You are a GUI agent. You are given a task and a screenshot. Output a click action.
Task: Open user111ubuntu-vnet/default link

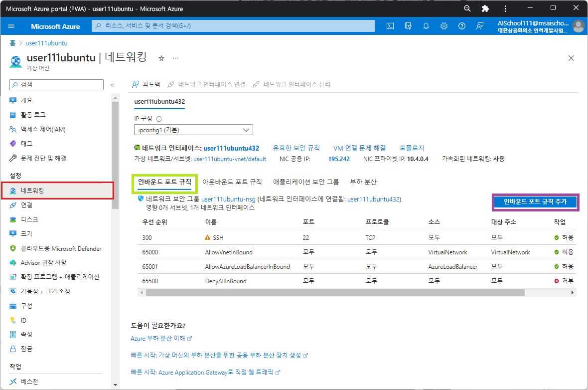click(x=230, y=159)
